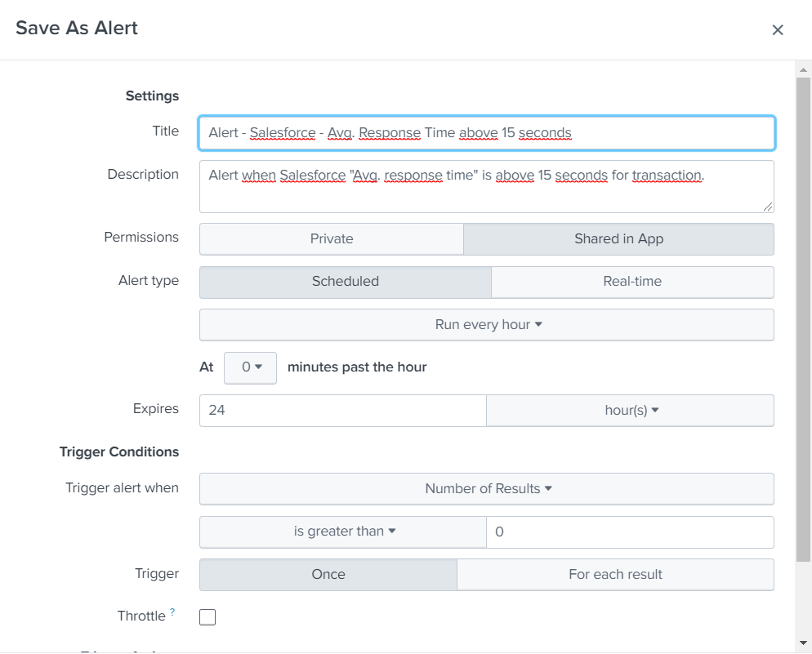Close the Save As Alert dialog
Viewport: 812px width, 654px height.
coord(777,30)
